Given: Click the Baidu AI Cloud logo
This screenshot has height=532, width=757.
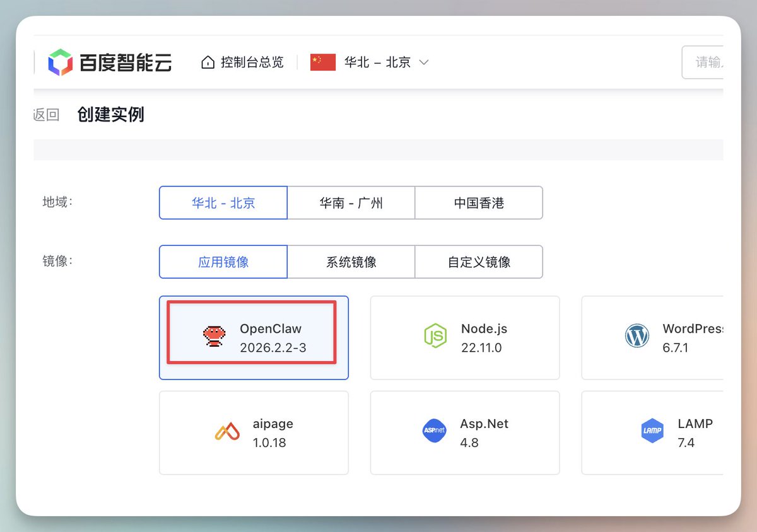Looking at the screenshot, I should pyautogui.click(x=110, y=62).
